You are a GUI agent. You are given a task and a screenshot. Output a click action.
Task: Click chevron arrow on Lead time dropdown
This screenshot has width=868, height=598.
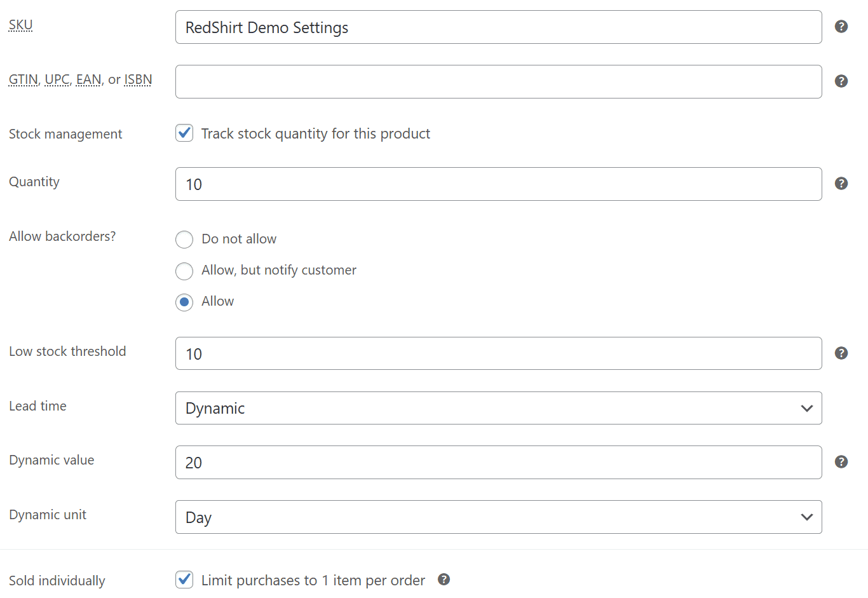807,409
